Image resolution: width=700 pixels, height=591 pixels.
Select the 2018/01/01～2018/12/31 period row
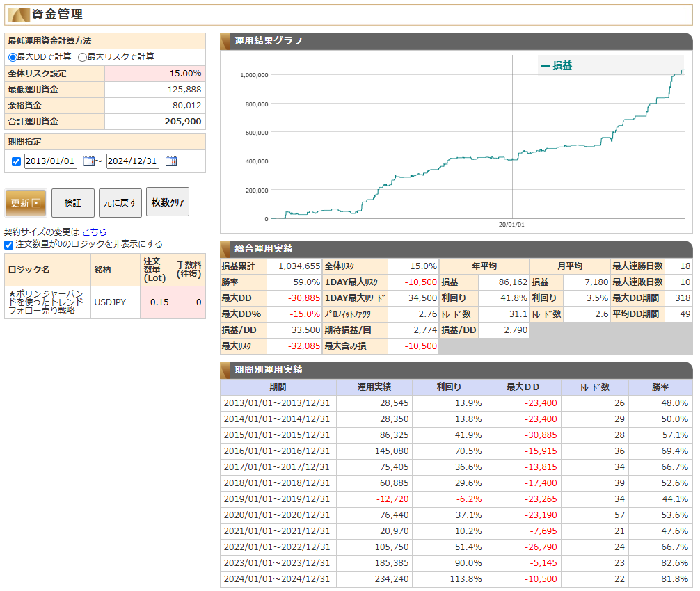pyautogui.click(x=456, y=483)
